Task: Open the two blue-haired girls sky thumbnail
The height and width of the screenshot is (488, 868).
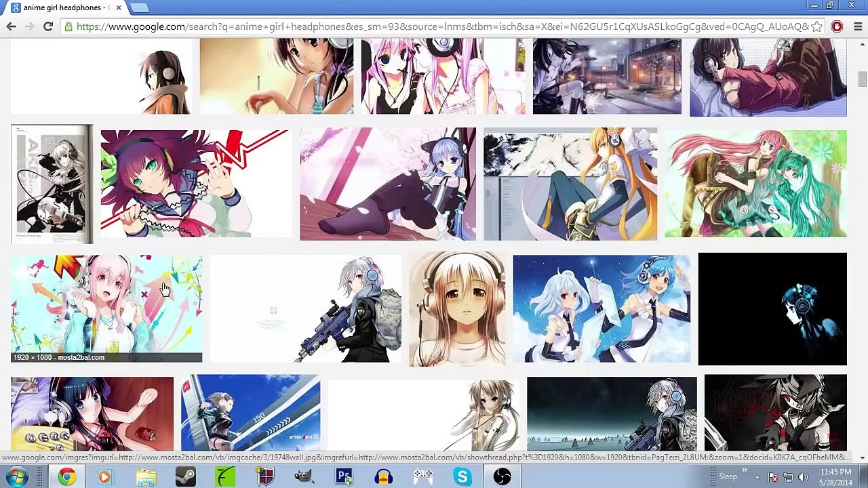Action: 601,309
